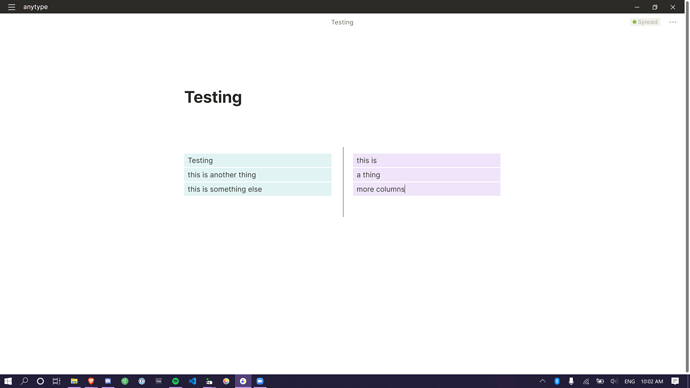This screenshot has height=388, width=690.
Task: Open the battery status tray icon
Action: pyautogui.click(x=600, y=381)
